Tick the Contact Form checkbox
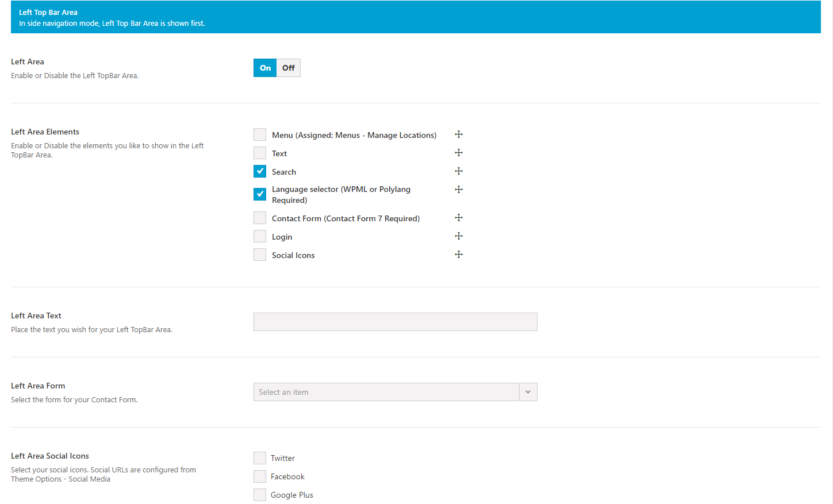Viewport: 833px width, 504px height. coord(260,218)
